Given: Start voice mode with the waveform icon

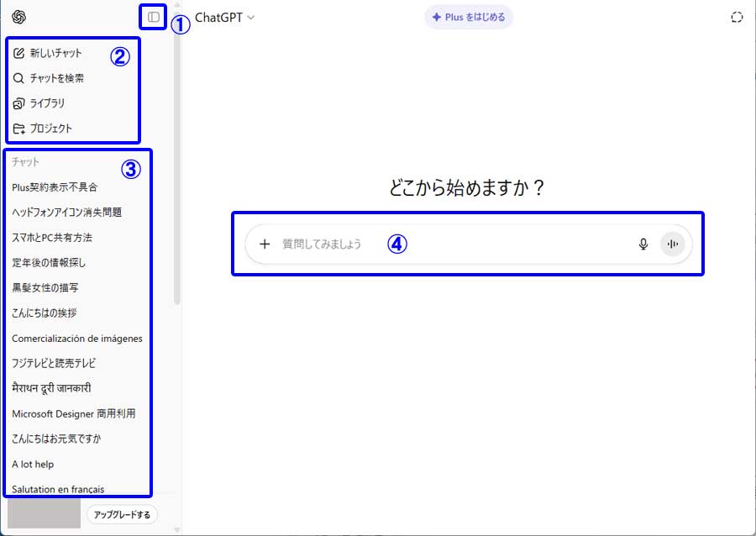Looking at the screenshot, I should coord(672,244).
